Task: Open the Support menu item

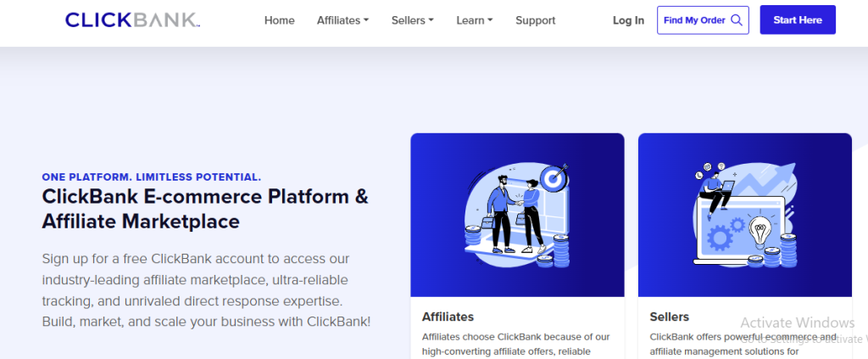Action: click(536, 20)
